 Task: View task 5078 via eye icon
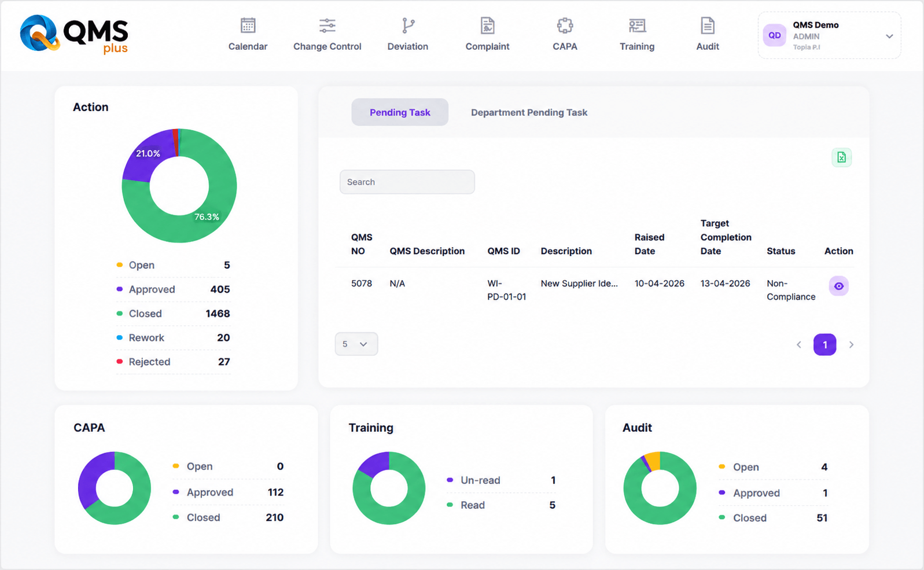click(x=838, y=286)
